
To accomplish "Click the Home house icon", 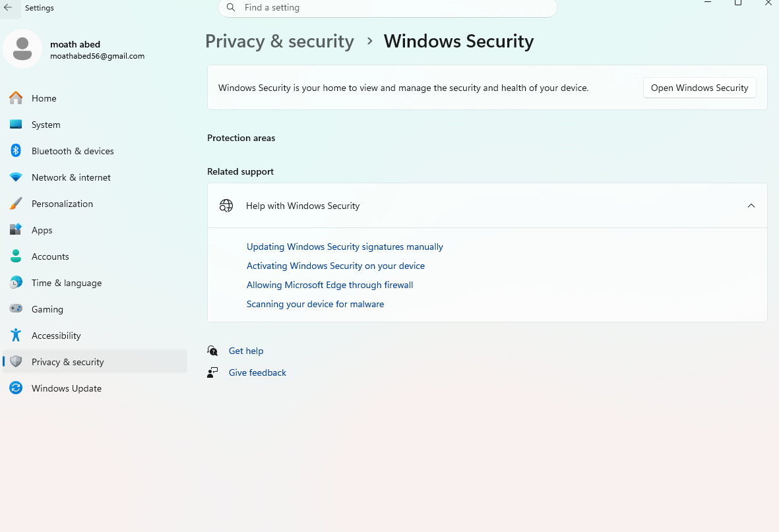I will click(x=16, y=98).
